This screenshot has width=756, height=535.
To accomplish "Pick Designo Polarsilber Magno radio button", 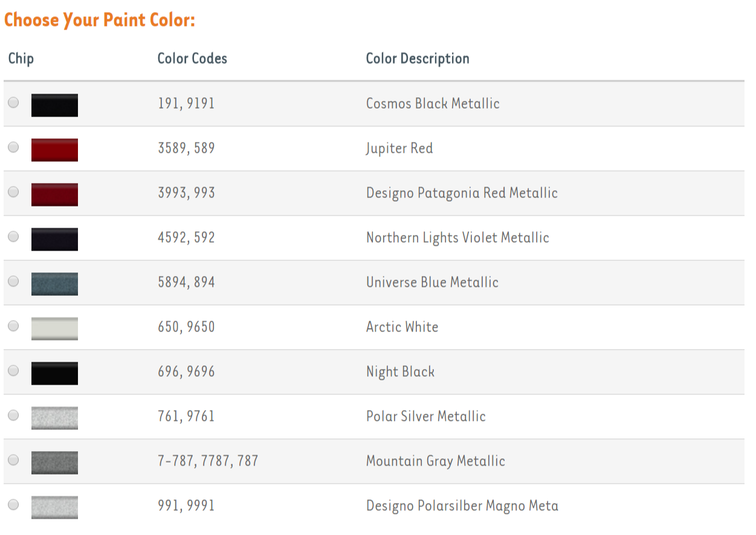I will point(13,505).
